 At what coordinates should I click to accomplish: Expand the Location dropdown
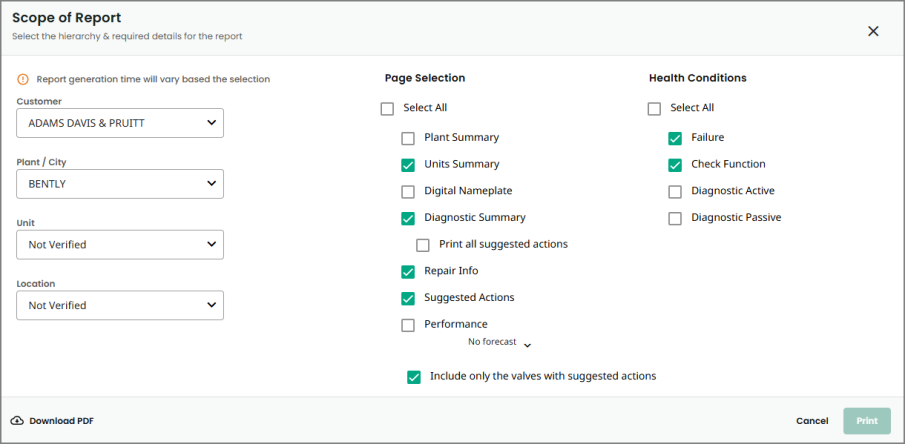[120, 305]
